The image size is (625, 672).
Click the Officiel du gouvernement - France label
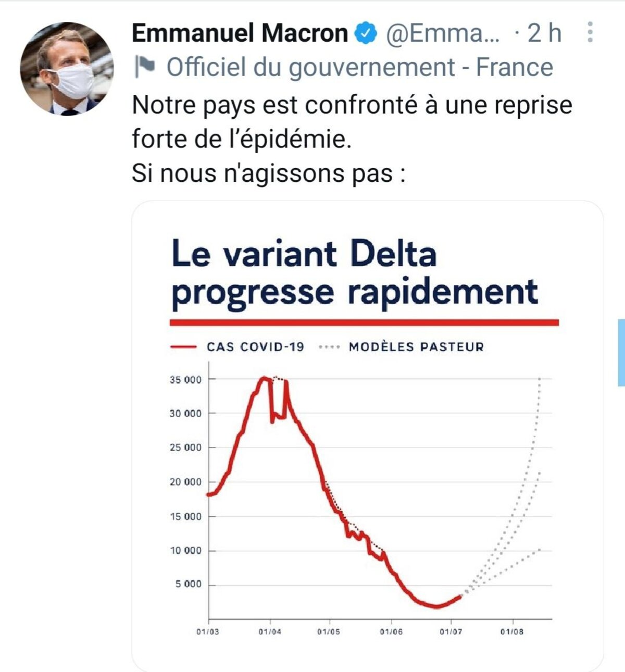tap(359, 67)
